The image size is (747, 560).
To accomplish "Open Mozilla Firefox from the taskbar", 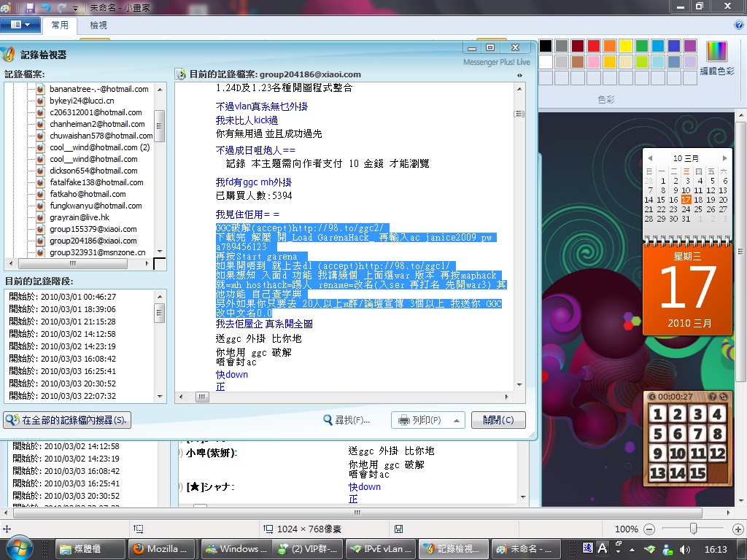I will 159,548.
